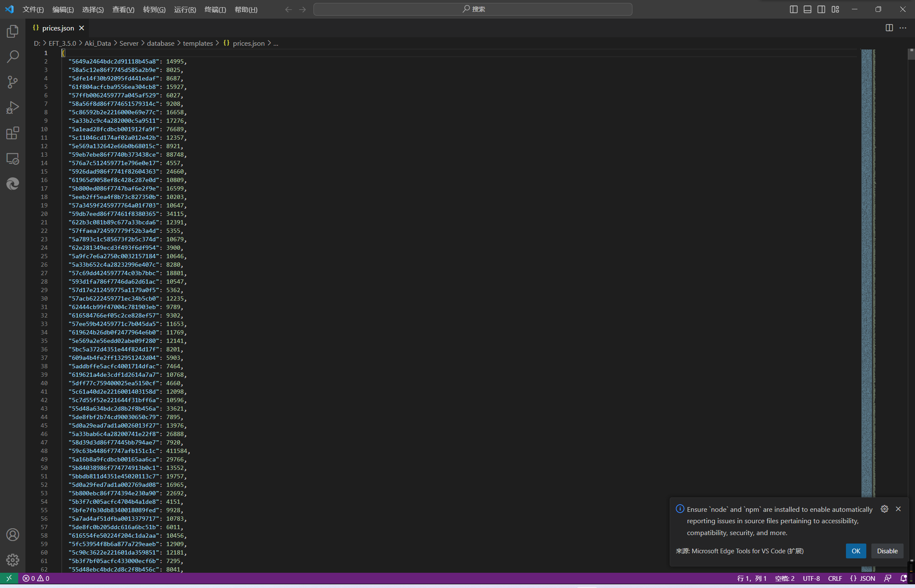
Task: Click the minimap code overview
Action: point(868,254)
